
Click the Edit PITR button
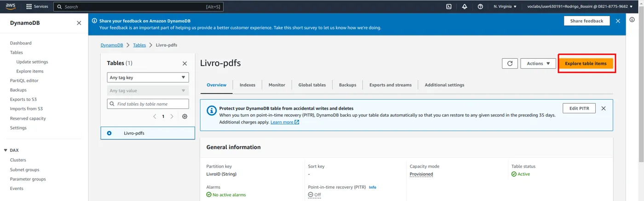click(x=579, y=108)
